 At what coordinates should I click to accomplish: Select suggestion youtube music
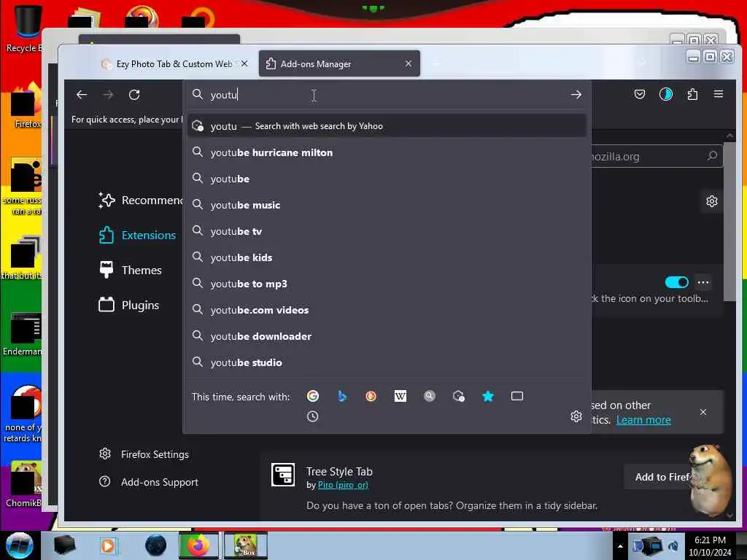tap(387, 205)
